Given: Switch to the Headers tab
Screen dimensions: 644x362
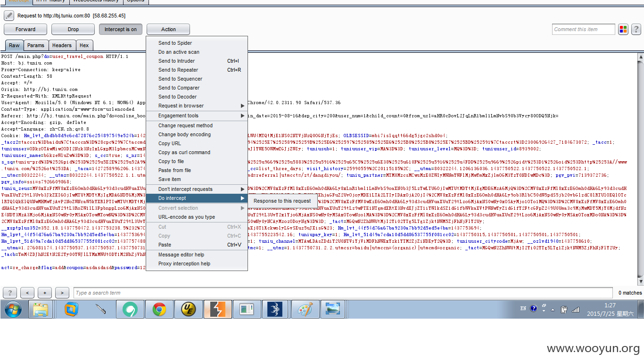Looking at the screenshot, I should pyautogui.click(x=62, y=45).
